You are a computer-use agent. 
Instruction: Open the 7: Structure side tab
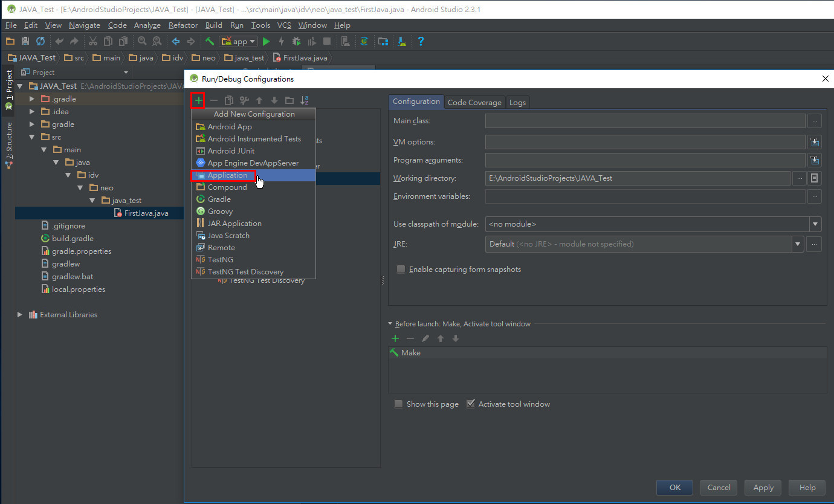point(8,145)
